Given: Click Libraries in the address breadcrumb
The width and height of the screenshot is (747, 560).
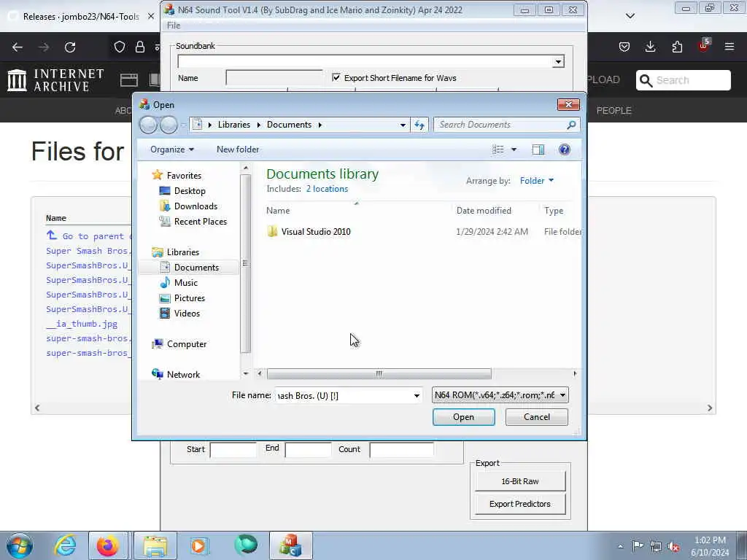Looking at the screenshot, I should coord(234,125).
